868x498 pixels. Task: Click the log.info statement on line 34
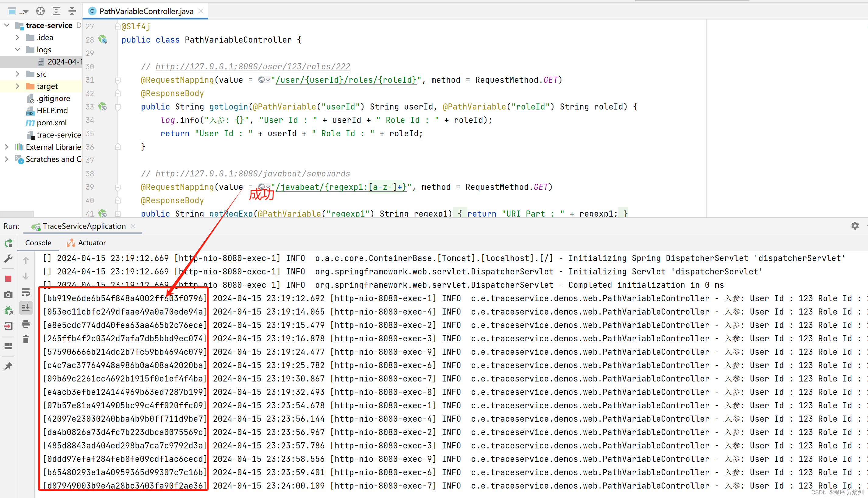[x=326, y=120]
